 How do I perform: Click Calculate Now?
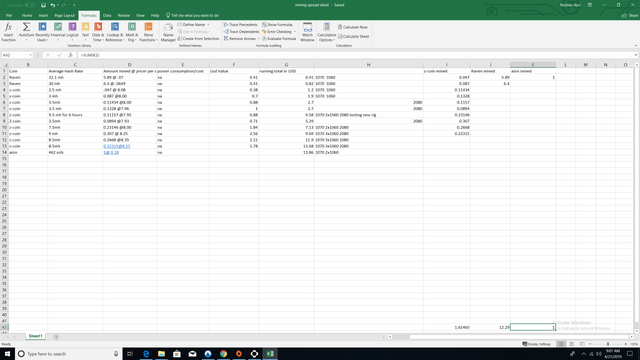coord(353,27)
